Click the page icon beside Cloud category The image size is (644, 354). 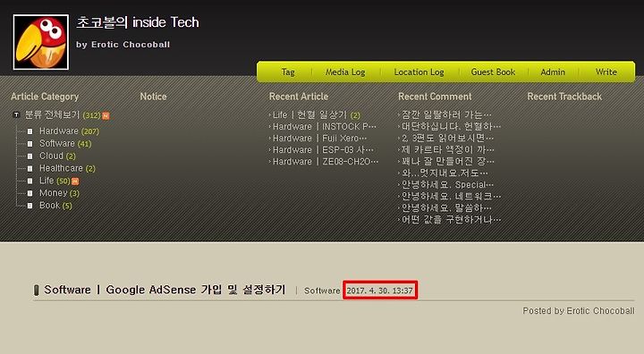pos(30,156)
